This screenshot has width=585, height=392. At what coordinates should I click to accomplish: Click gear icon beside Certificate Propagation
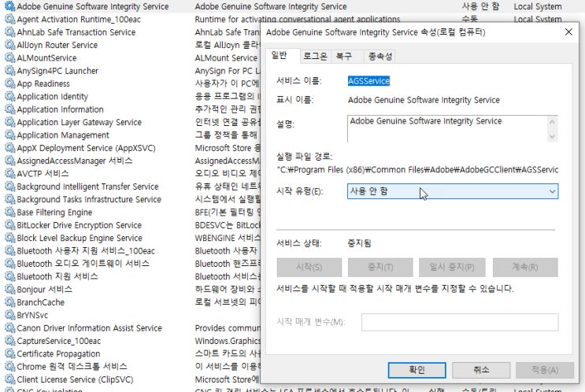(9, 354)
